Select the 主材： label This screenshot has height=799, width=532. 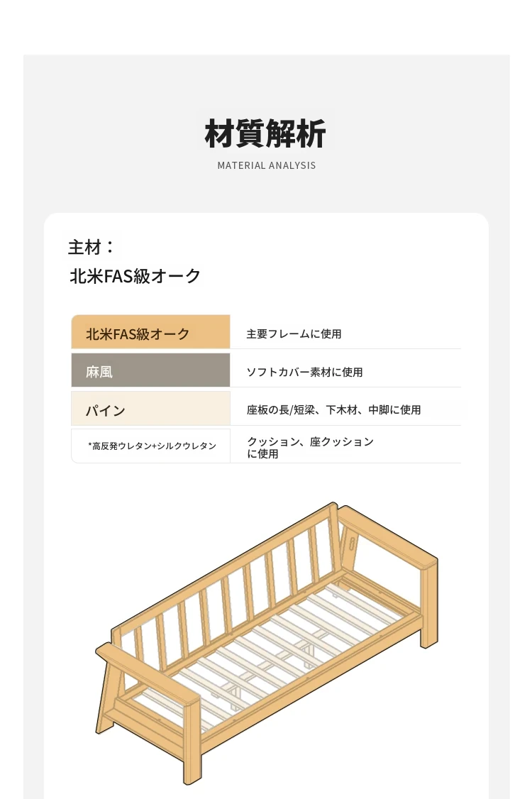(x=92, y=247)
